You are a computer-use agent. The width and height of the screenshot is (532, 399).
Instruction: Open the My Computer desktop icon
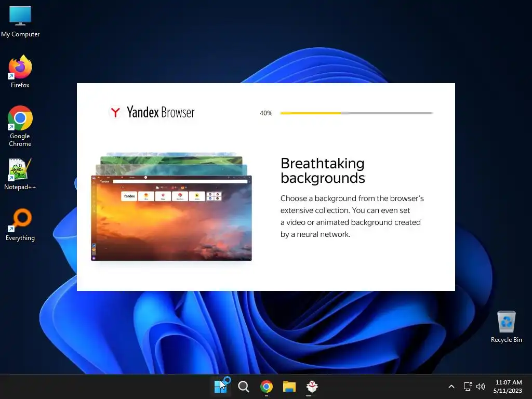[20, 22]
